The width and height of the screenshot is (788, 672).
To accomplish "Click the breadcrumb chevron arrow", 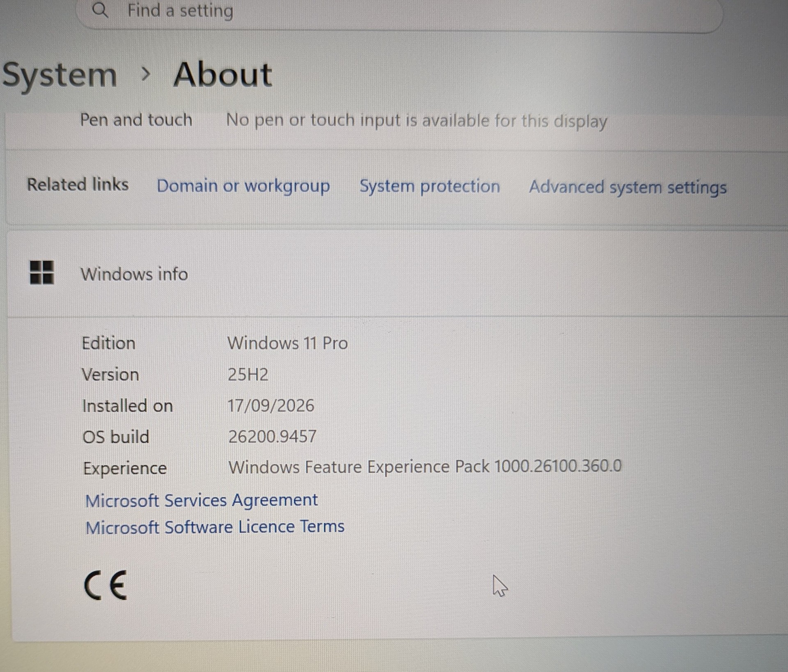I will [146, 74].
